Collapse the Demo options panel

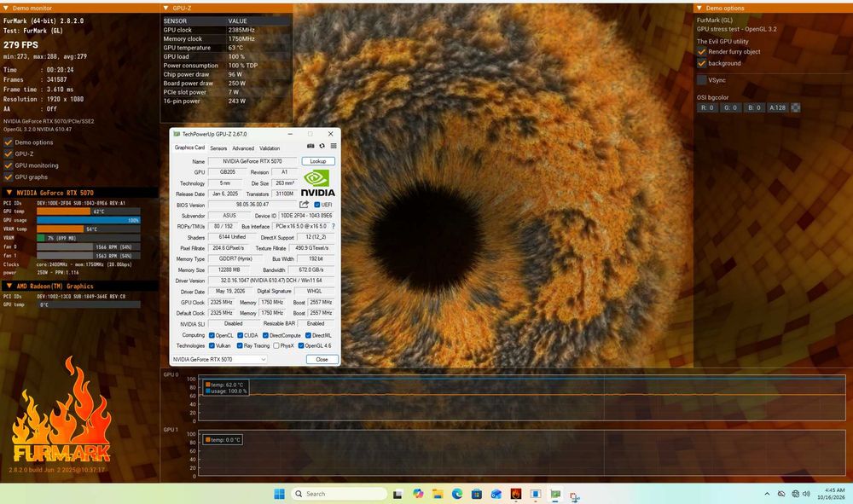click(x=699, y=9)
